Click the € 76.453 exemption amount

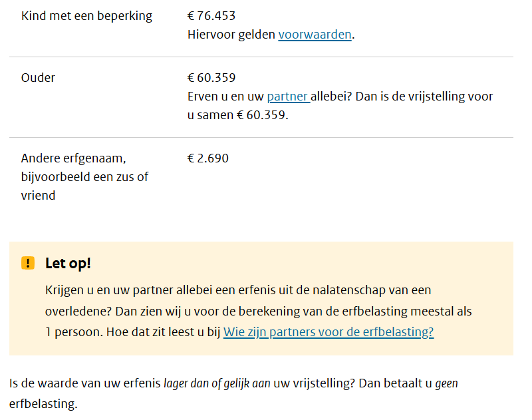[x=211, y=16]
